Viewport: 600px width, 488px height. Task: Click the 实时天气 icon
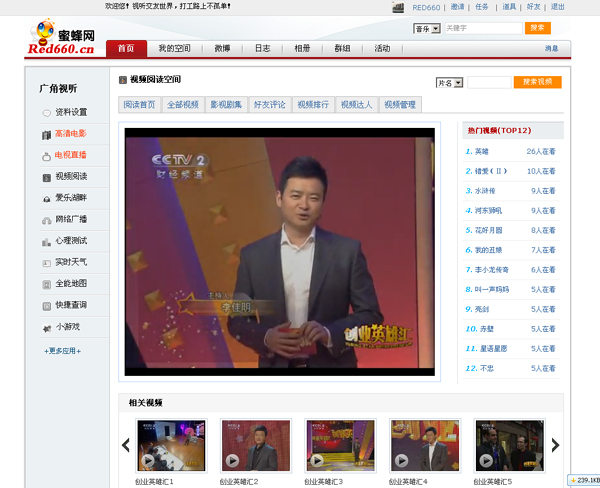pos(46,263)
